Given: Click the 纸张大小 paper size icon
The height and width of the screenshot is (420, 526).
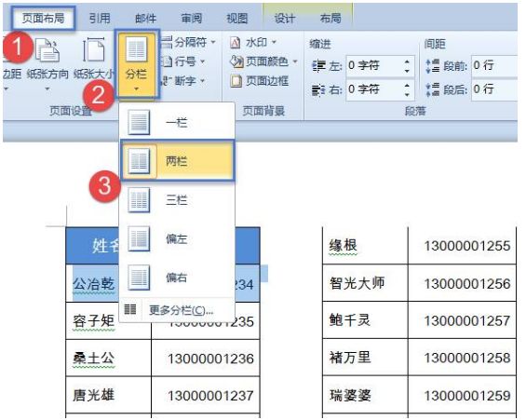Looking at the screenshot, I should point(93,50).
